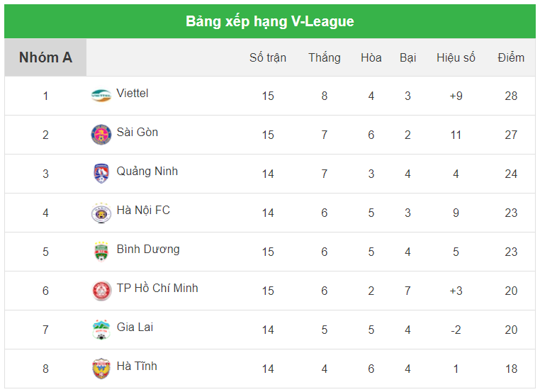Click the Hà Nội FC crest
Screen dimensions: 540x392
(x=101, y=213)
